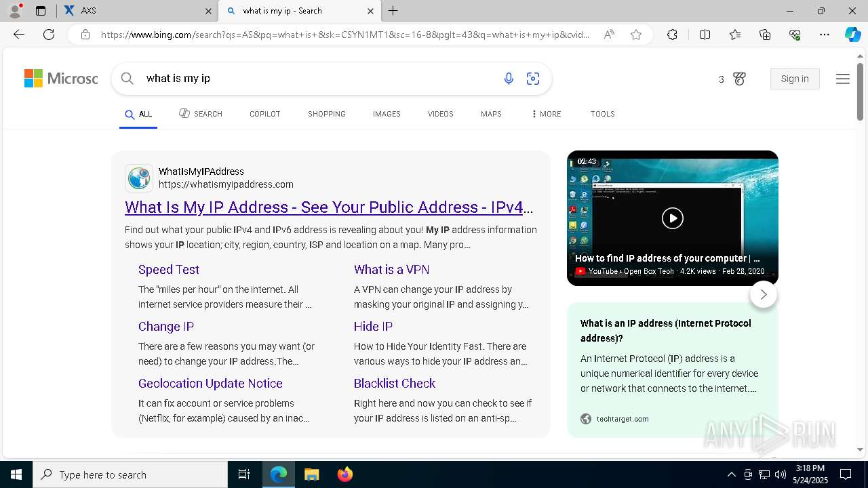Open Task View on the taskbar
This screenshot has width=868, height=488.
(244, 474)
